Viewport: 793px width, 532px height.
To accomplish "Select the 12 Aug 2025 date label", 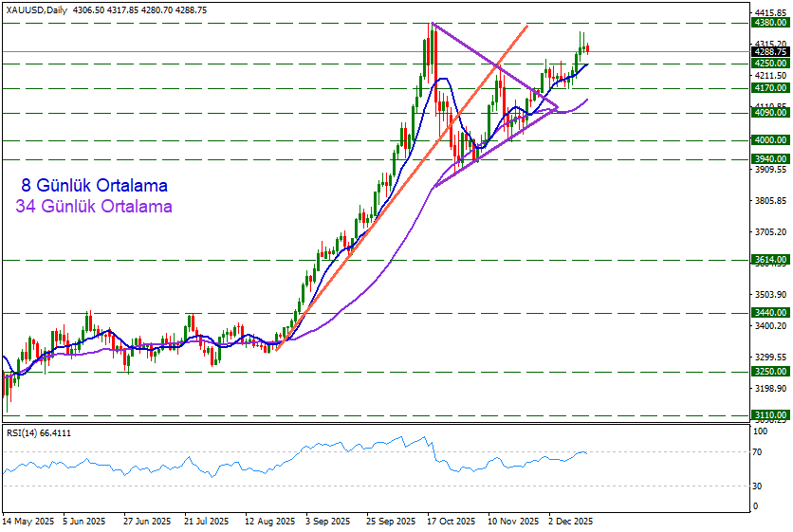I will pyautogui.click(x=268, y=522).
